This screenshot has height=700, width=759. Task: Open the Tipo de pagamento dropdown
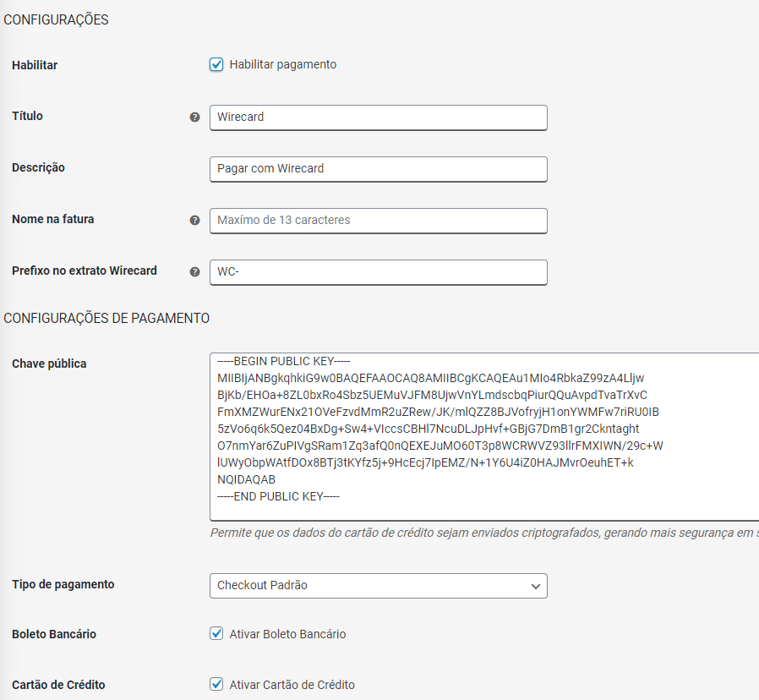click(379, 586)
